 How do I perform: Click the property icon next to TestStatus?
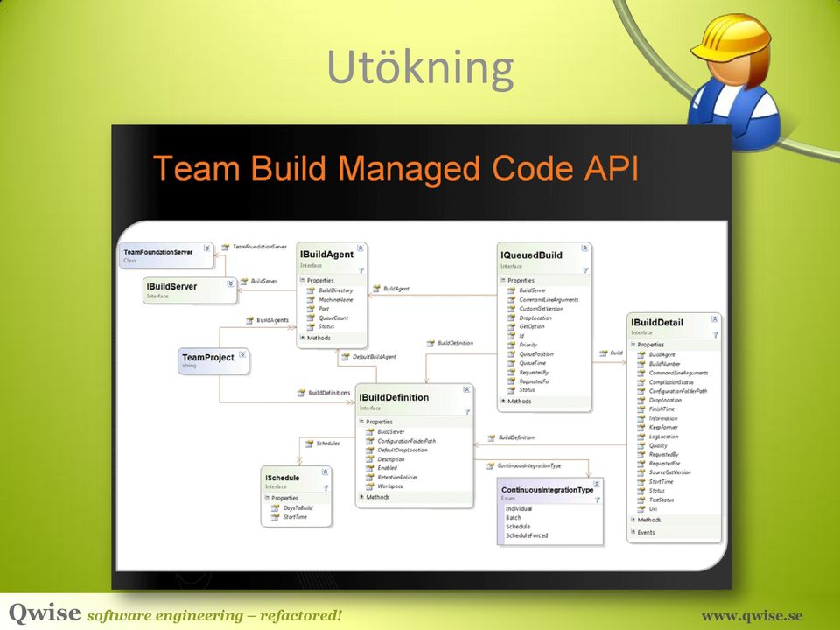pyautogui.click(x=640, y=500)
